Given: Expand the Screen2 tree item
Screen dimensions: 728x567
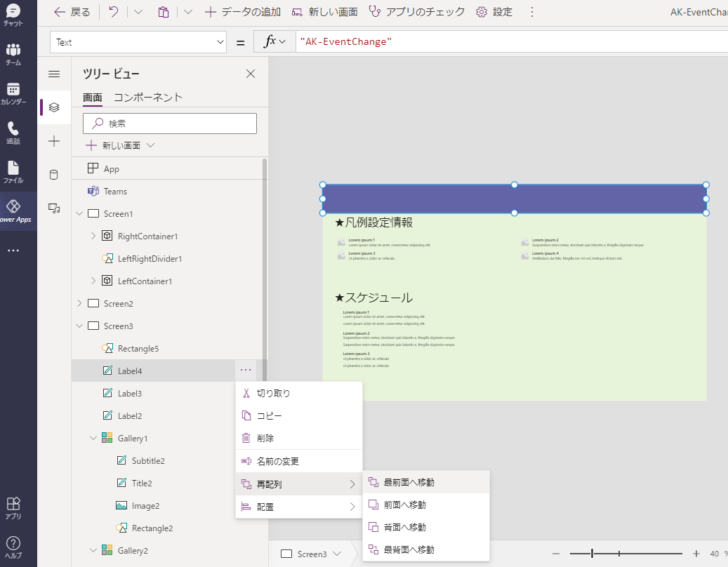Looking at the screenshot, I should [x=79, y=303].
